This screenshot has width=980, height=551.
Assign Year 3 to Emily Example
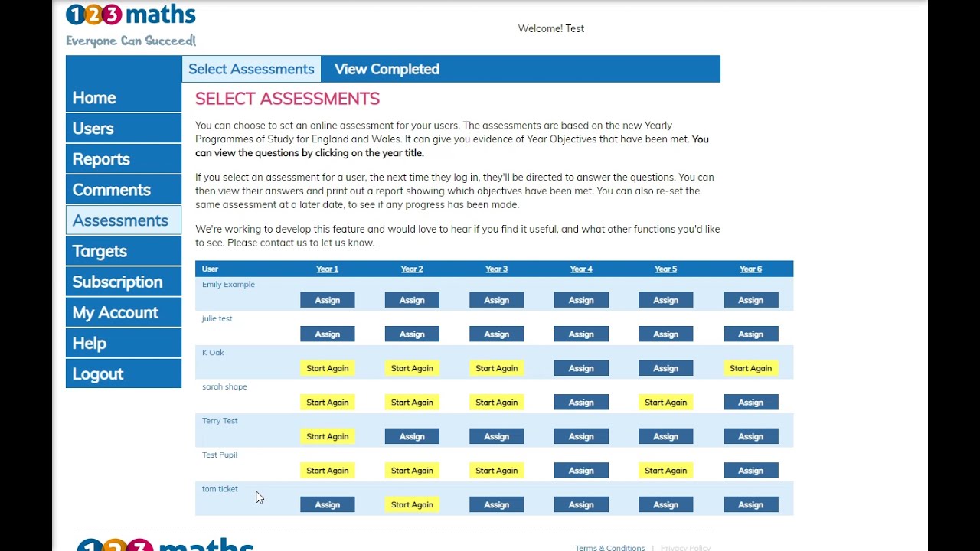click(496, 300)
